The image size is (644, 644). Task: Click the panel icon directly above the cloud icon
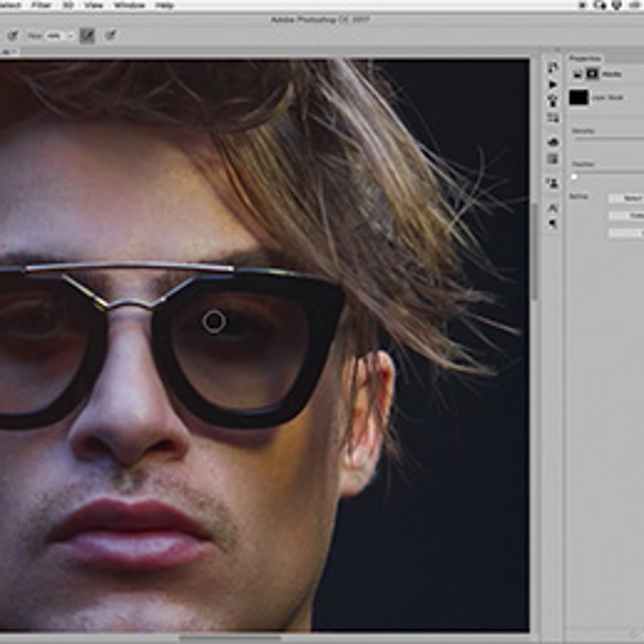pos(554,118)
